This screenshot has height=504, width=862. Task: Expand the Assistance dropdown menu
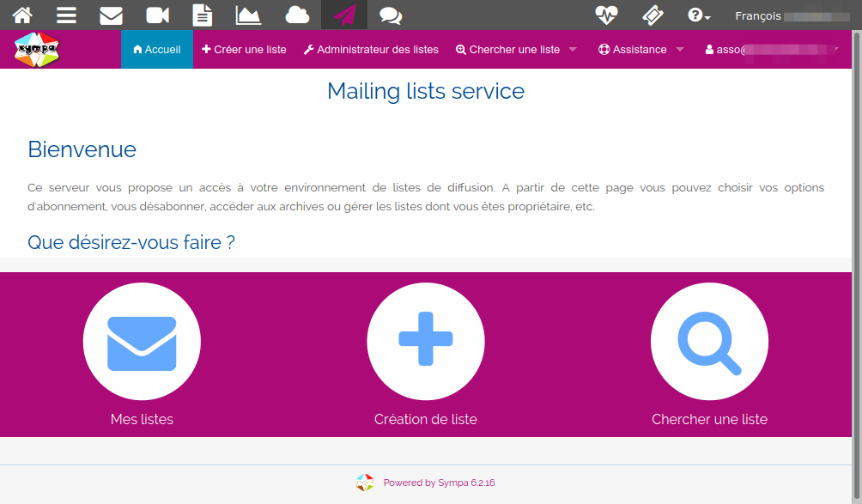pyautogui.click(x=640, y=50)
